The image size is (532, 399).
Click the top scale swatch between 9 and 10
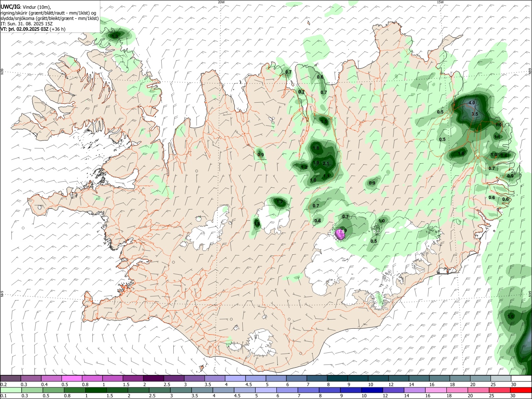[x=358, y=379]
